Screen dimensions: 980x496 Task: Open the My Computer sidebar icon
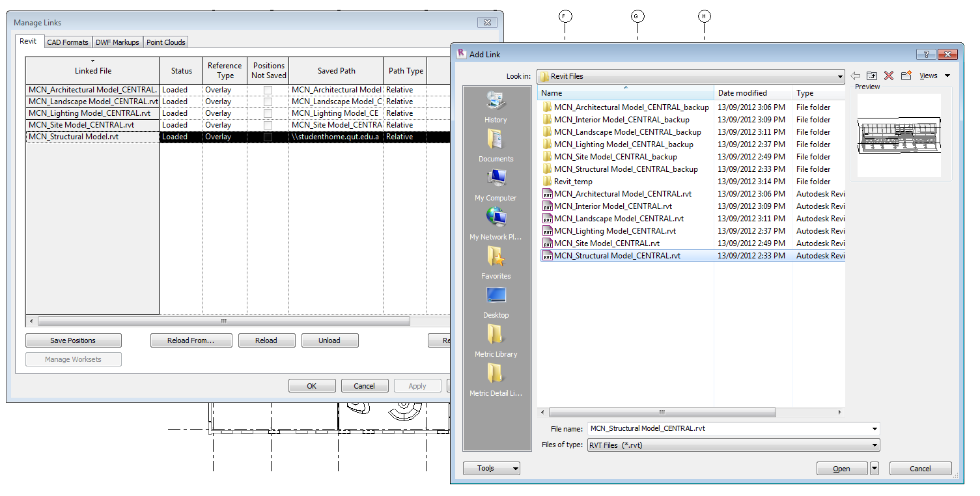tap(496, 184)
